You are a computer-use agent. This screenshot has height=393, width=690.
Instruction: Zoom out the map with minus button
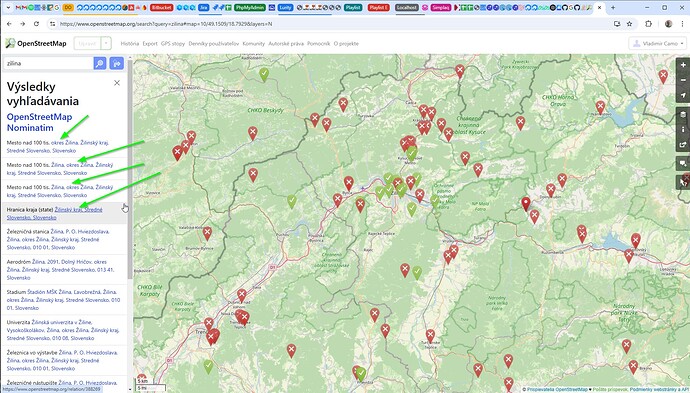point(683,80)
